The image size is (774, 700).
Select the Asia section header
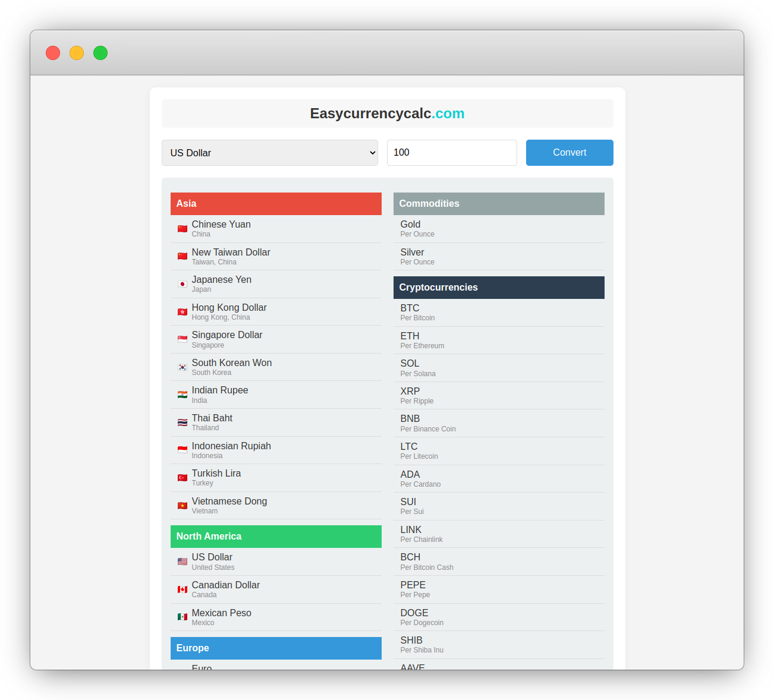[276, 204]
